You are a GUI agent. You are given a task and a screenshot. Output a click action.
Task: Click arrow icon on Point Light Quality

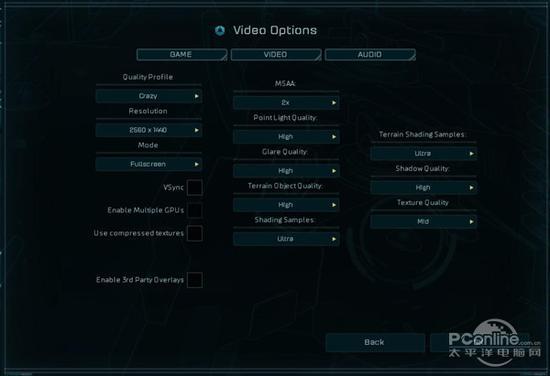[x=334, y=137]
